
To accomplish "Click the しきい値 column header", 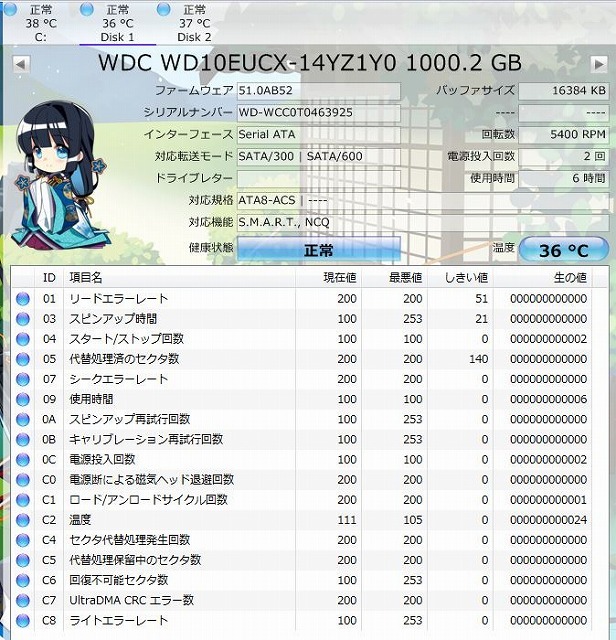I will click(x=460, y=278).
